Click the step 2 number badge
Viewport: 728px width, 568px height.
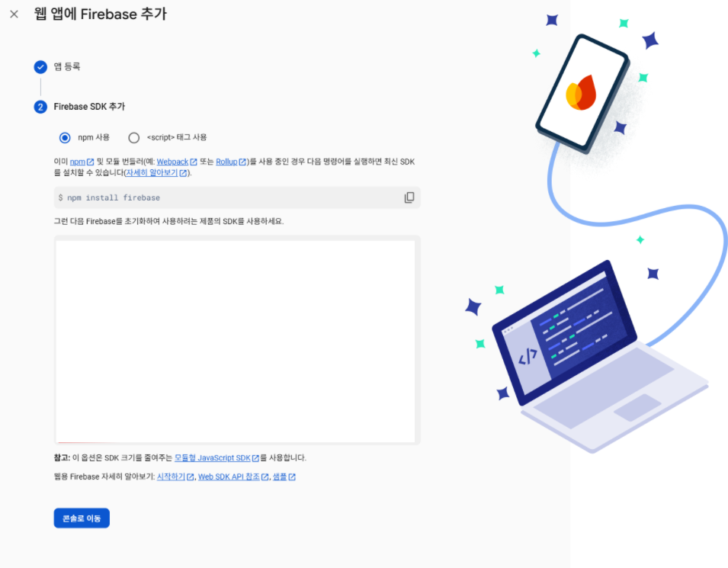click(x=40, y=107)
